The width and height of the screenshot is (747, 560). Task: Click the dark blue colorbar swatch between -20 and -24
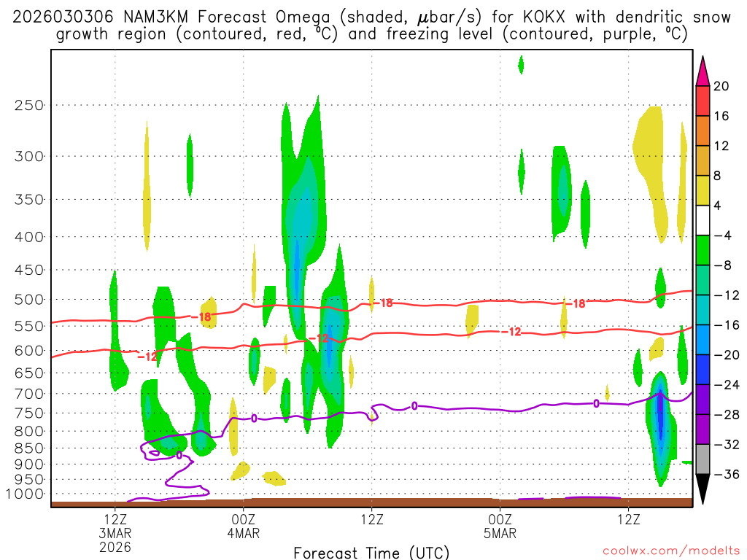[703, 370]
